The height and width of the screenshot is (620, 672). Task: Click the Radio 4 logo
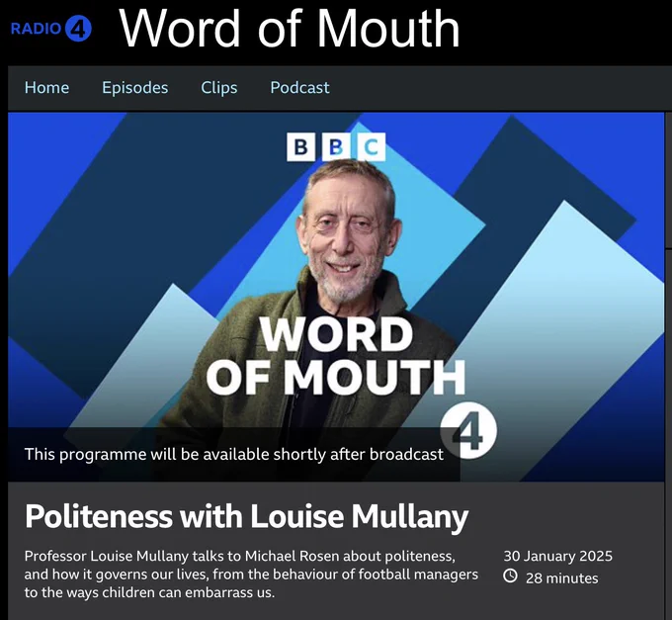50,29
